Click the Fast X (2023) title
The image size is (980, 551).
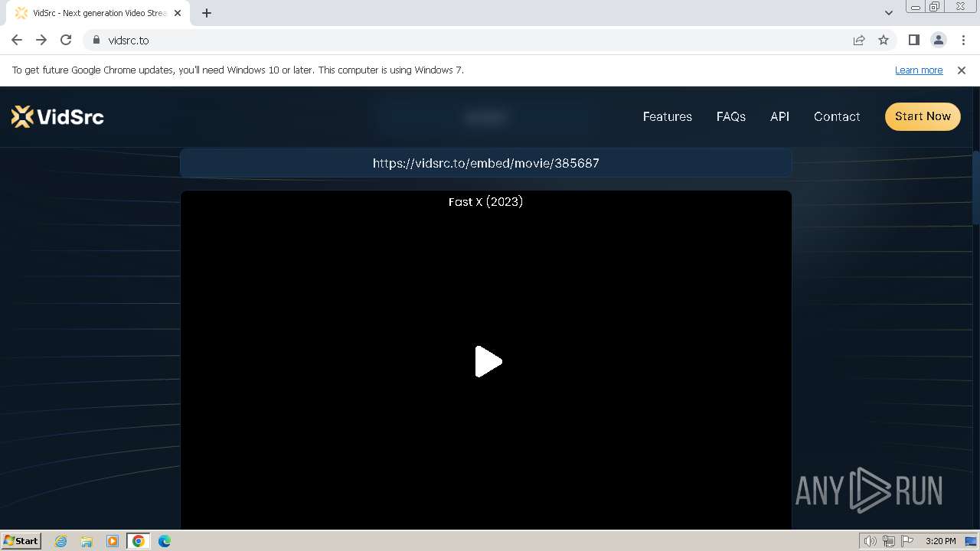[485, 201]
